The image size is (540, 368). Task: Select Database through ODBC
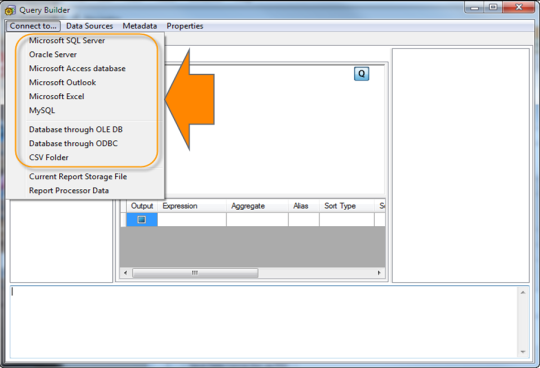(x=73, y=144)
